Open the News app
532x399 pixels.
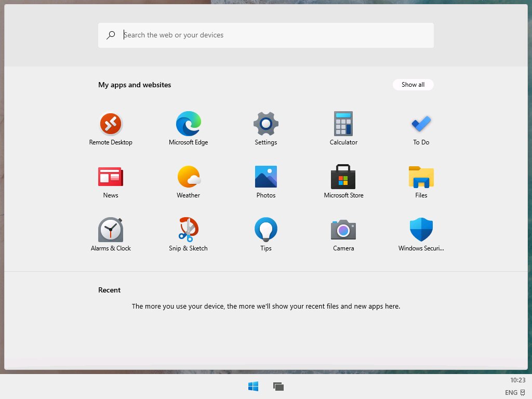(x=111, y=182)
